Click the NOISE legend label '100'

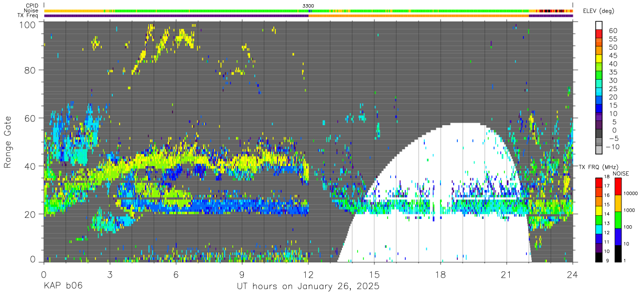[629, 227]
